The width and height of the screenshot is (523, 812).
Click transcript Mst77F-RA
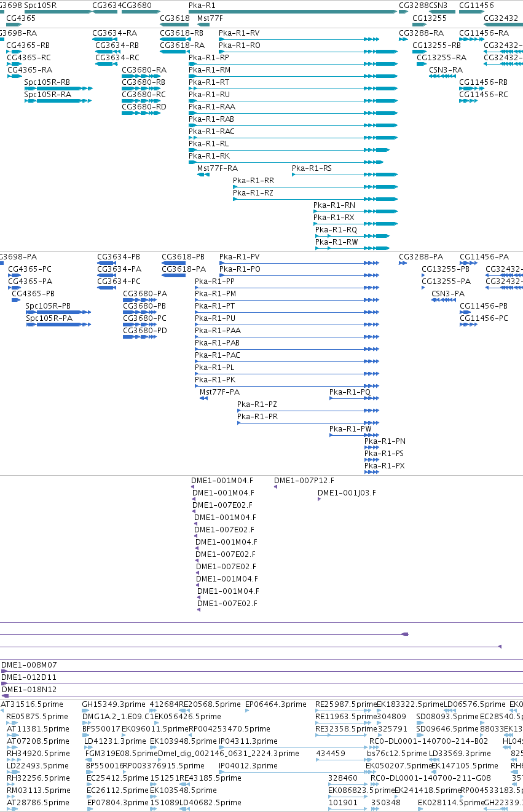[x=218, y=168]
